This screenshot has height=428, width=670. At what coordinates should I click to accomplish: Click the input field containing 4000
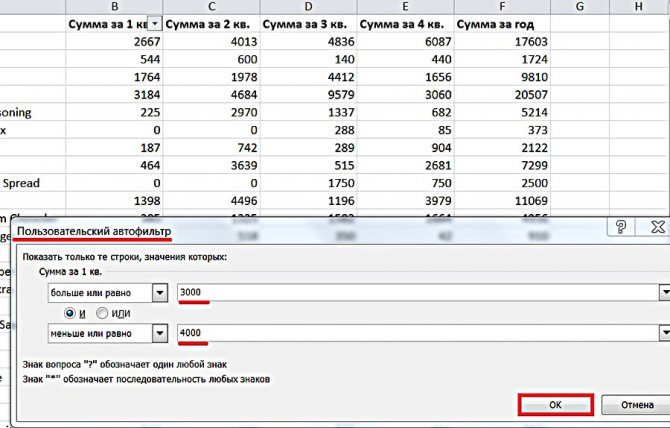point(419,333)
